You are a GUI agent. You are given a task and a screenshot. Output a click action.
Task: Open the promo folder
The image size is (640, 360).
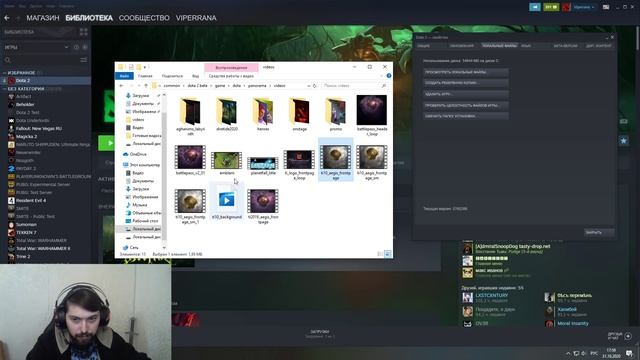pos(336,114)
